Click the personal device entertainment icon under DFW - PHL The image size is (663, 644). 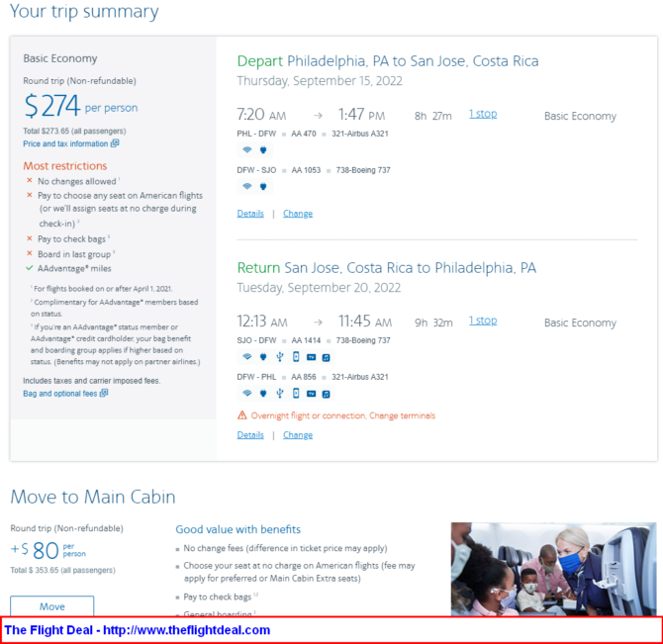tap(296, 394)
